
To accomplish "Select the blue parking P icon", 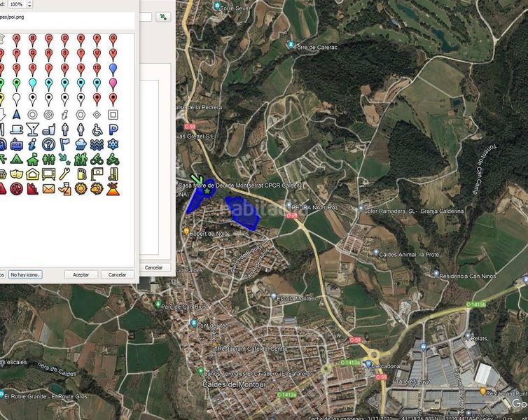I will pyautogui.click(x=113, y=129).
